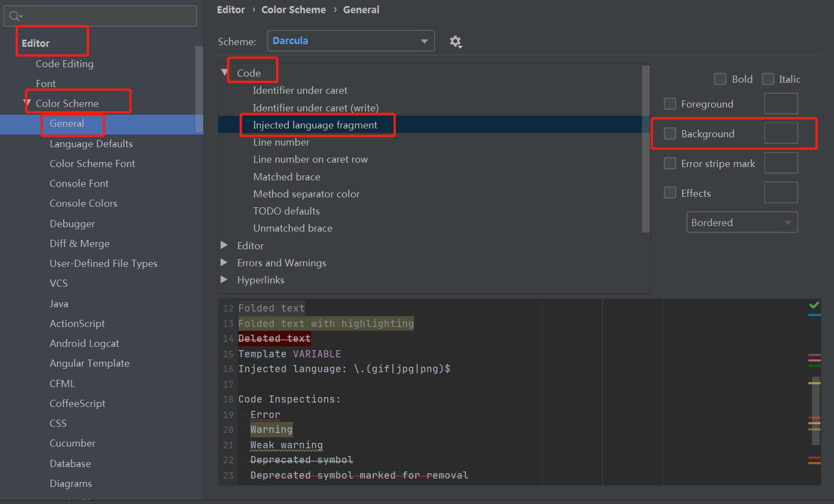Viewport: 834px width, 504px height.
Task: Open CoffeeScript color settings
Action: click(x=77, y=403)
